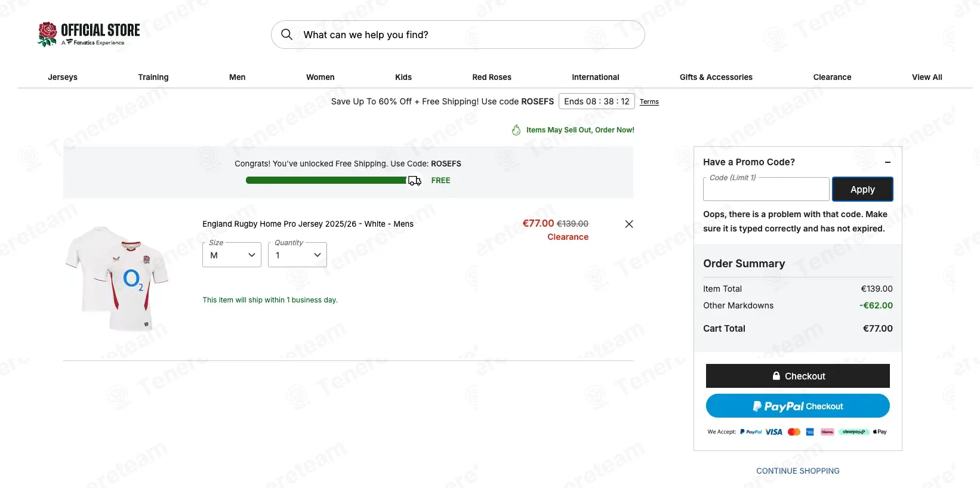This screenshot has height=488, width=980.
Task: Click the England rose Official Store logo
Action: 89,34
